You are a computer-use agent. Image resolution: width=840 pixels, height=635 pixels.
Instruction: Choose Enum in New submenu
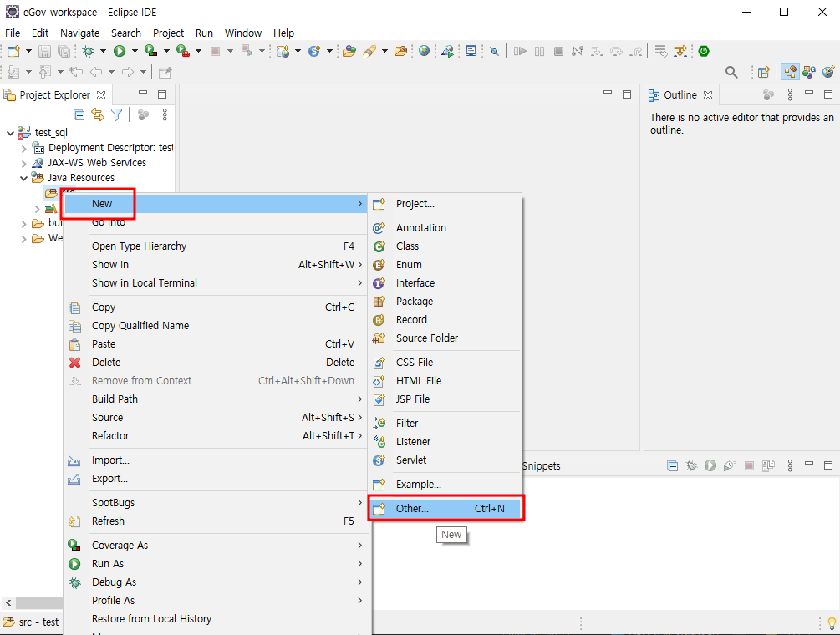[445, 265]
